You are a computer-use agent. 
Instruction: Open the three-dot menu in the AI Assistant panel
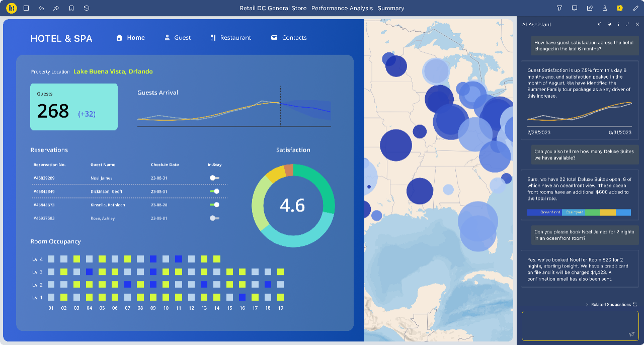click(x=618, y=24)
